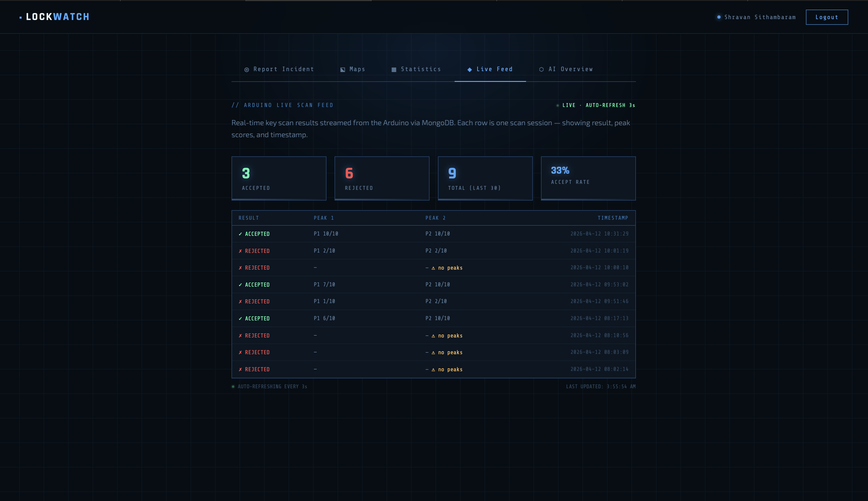Viewport: 868px width, 501px height.
Task: Click warning icon in 10:00:10 row
Action: [x=433, y=268]
